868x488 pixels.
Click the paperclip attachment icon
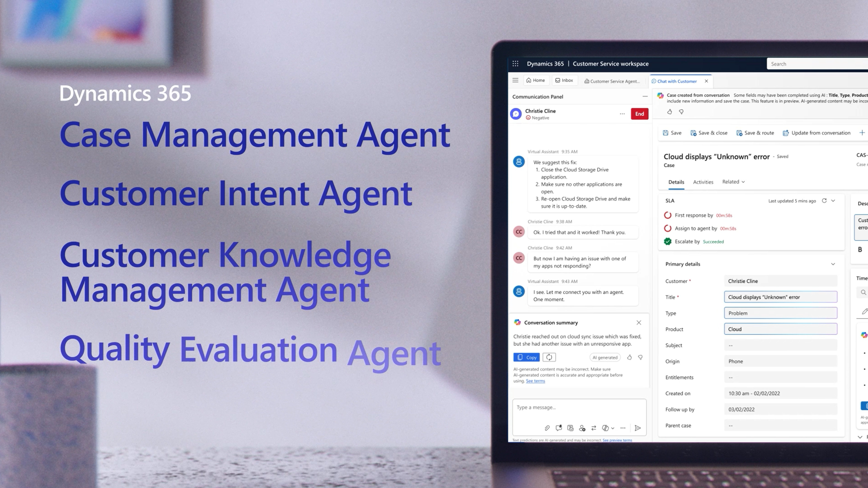coord(547,428)
